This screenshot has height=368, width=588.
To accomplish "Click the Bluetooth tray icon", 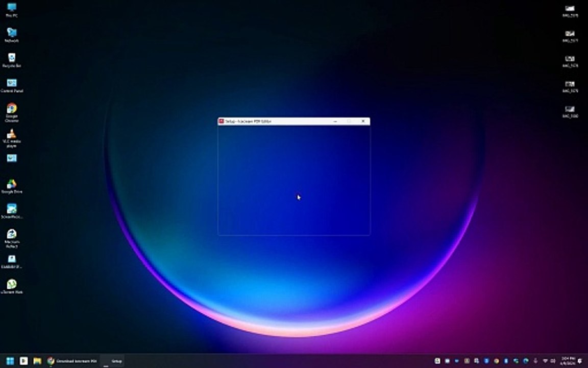I will coord(506,361).
